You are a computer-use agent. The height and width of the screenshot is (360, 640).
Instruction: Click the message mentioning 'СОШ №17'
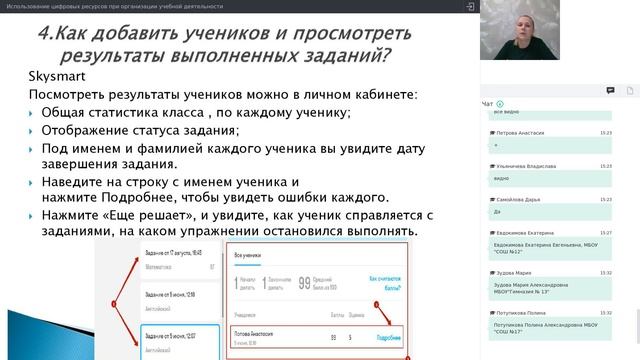pyautogui.click(x=550, y=329)
